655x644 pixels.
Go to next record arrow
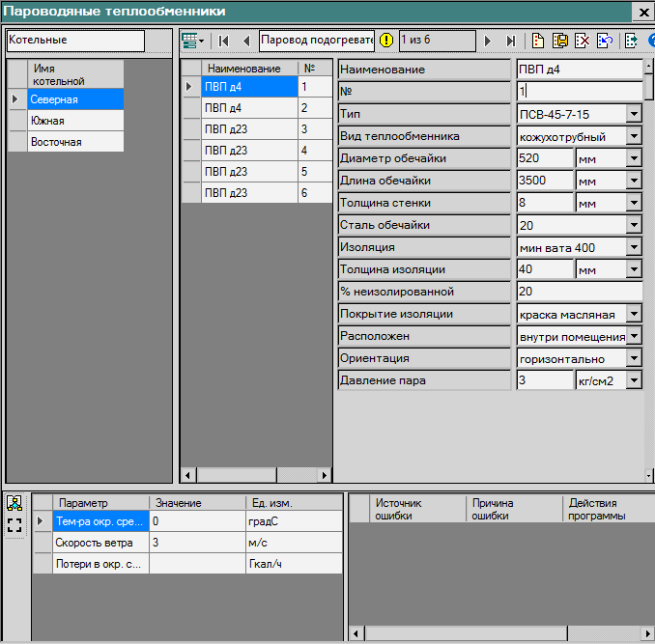click(488, 41)
